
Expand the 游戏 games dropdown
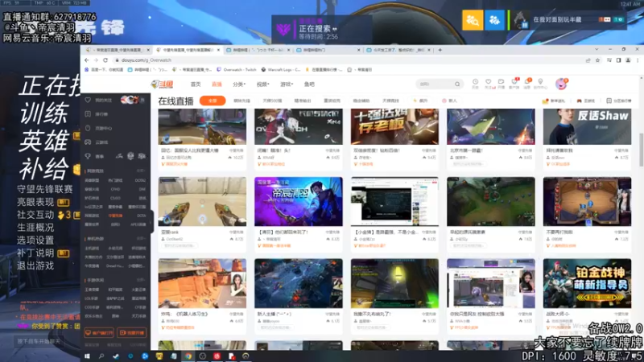pos(287,84)
